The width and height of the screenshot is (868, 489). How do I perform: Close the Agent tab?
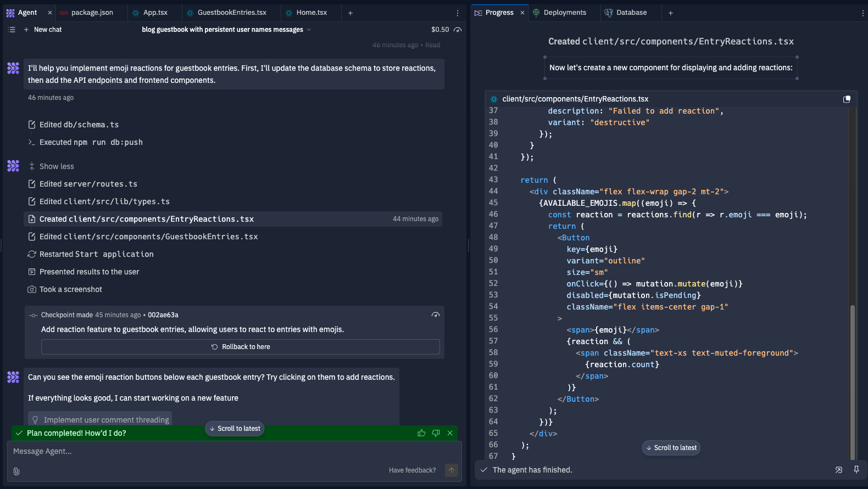point(50,13)
